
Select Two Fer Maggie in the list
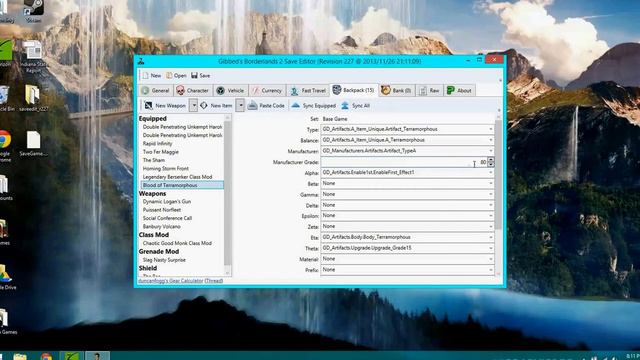(160, 152)
